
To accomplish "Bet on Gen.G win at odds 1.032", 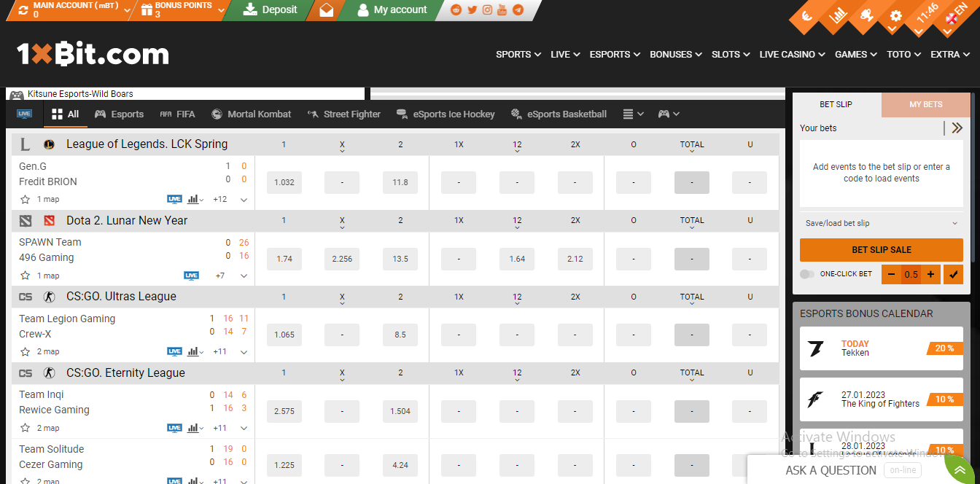I will pyautogui.click(x=284, y=182).
